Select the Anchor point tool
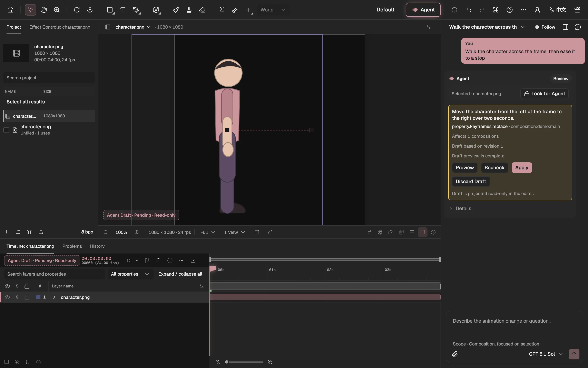This screenshot has width=588, height=368. [x=90, y=10]
